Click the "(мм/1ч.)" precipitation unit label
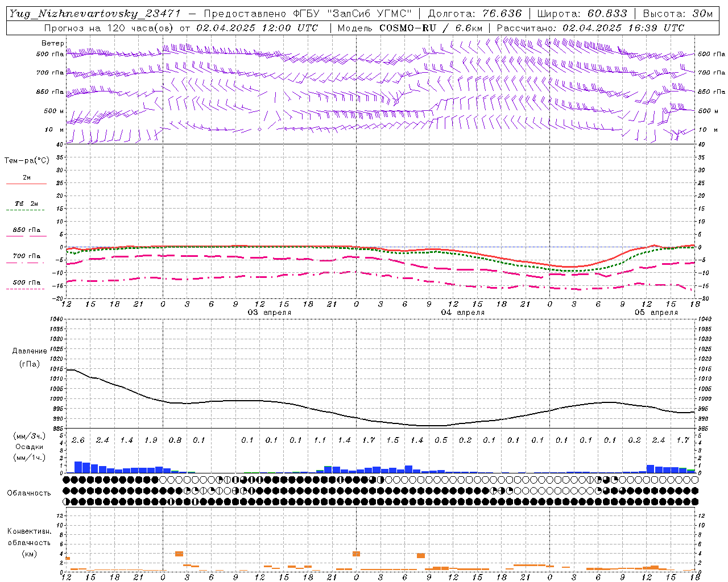The image size is (728, 582). [30, 458]
